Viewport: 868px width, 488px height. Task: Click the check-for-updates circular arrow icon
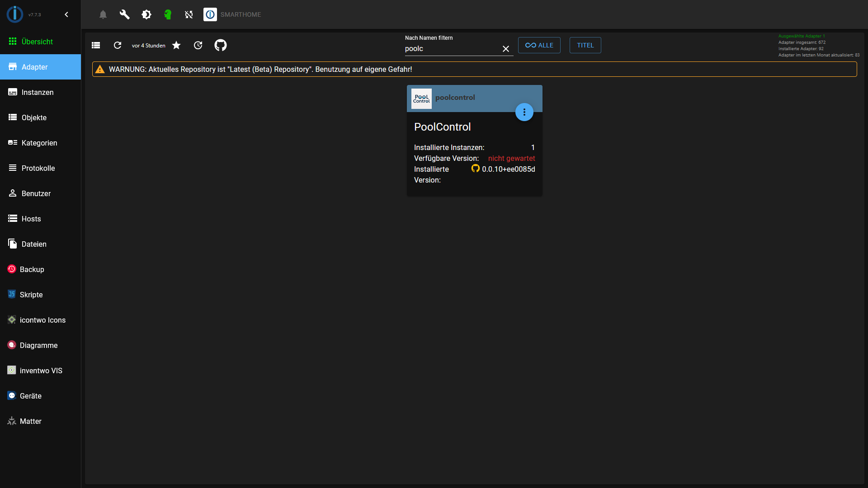(198, 45)
